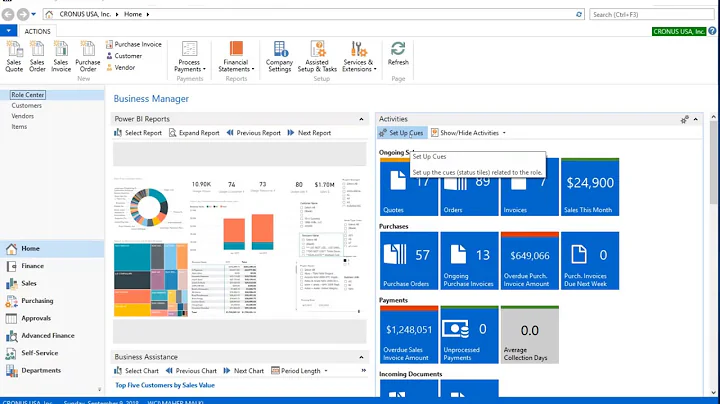Collapse the Activities part
The image size is (720, 404).
(696, 119)
